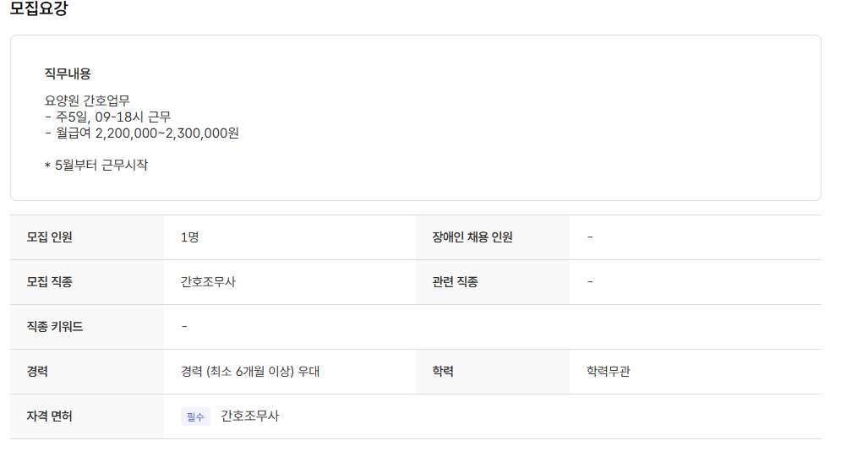Select 간호조무사 next to the 필수 badge

tap(250, 416)
